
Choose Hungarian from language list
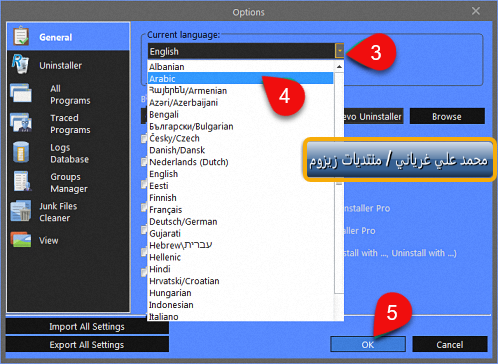[240, 293]
